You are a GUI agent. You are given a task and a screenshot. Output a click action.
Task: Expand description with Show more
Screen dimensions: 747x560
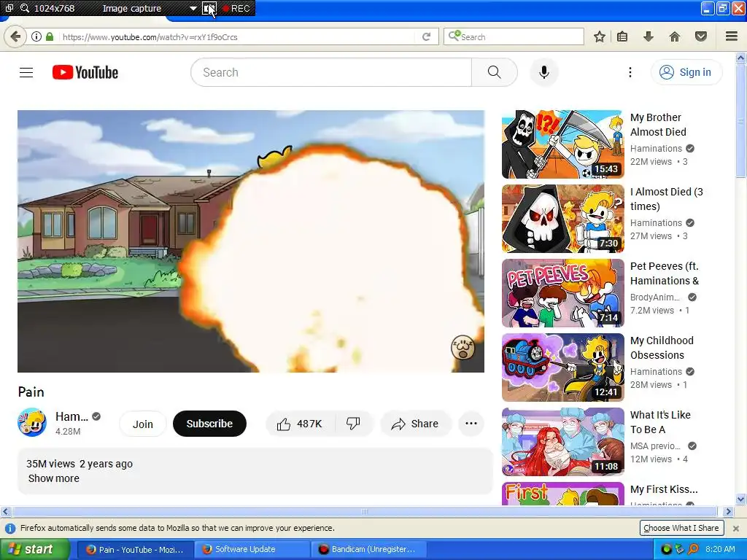pos(54,478)
